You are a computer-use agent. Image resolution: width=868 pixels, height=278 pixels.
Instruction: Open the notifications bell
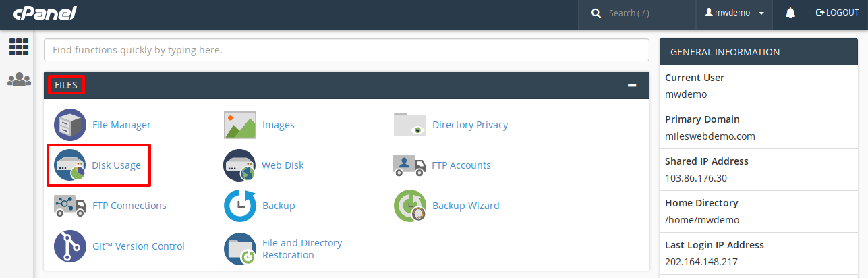pyautogui.click(x=790, y=13)
